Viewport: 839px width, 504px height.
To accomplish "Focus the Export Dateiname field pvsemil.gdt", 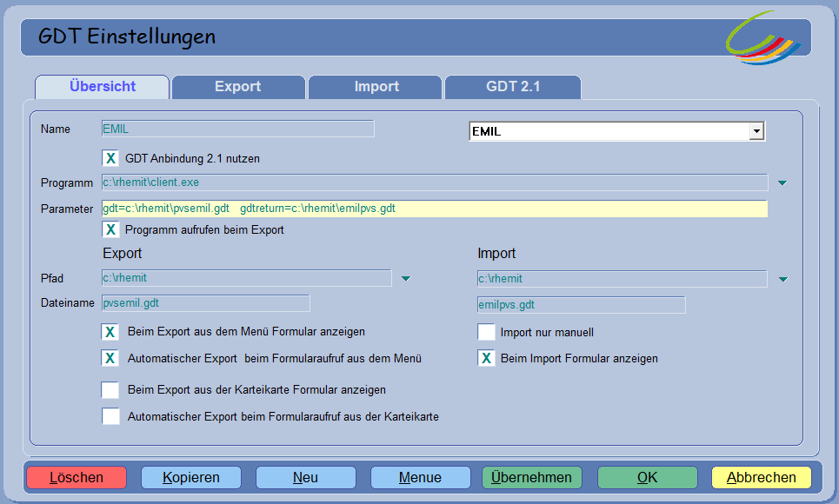I will click(x=205, y=303).
